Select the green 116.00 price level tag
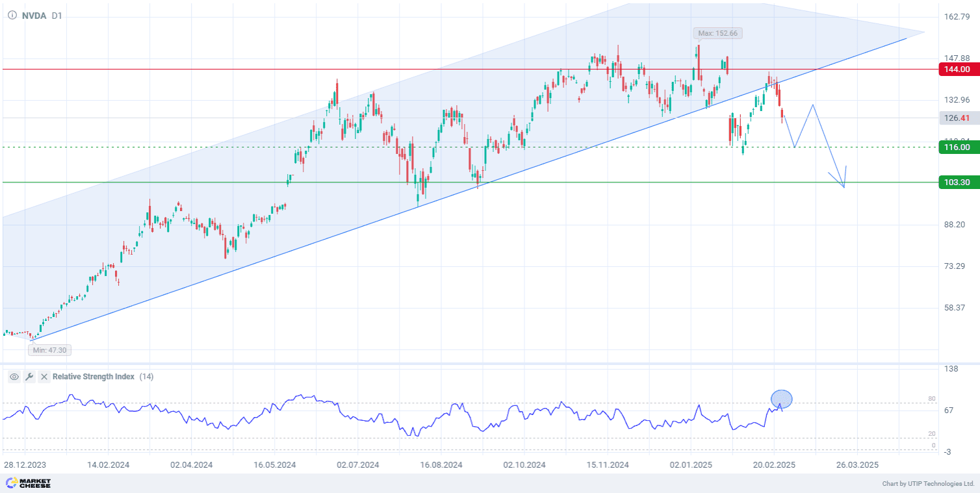 coord(958,147)
